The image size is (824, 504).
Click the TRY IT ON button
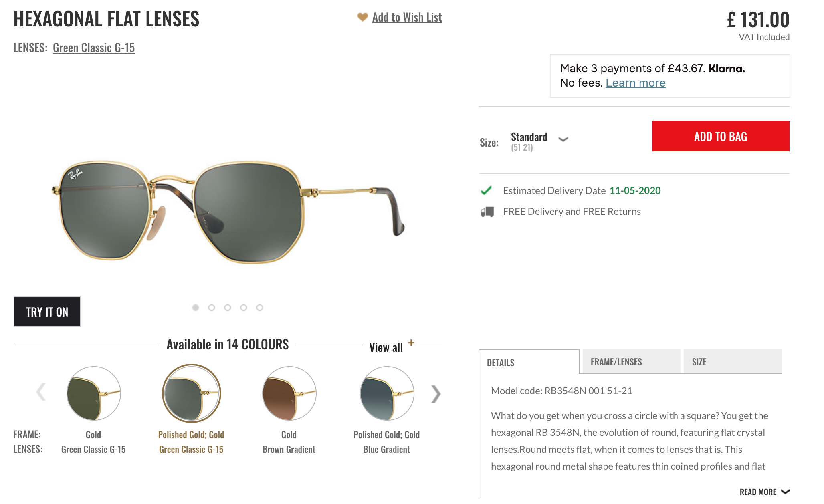(47, 311)
